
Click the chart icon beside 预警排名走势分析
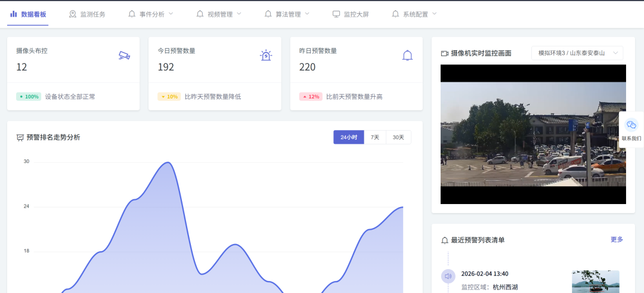(20, 137)
